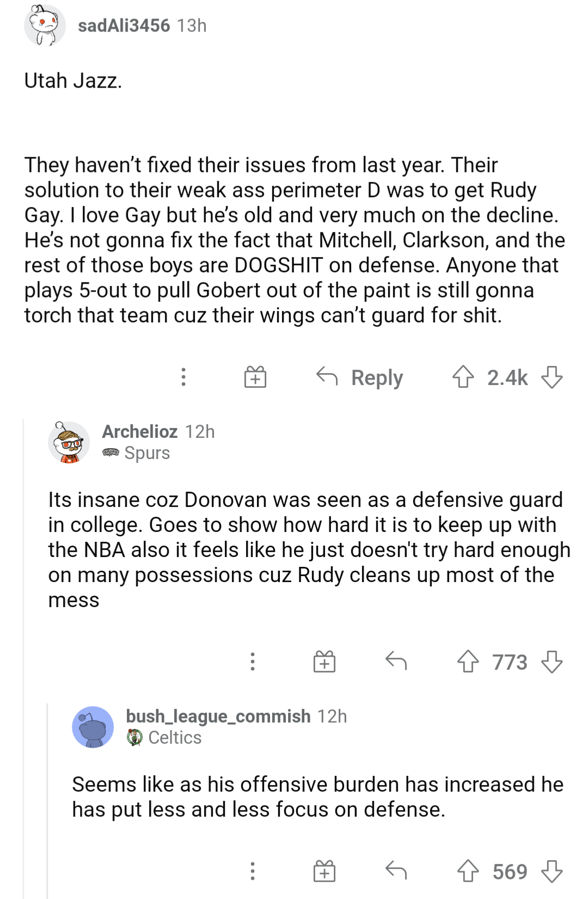Open overflow menu on Archelioz's comment
This screenshot has height=899, width=588.
tap(252, 662)
